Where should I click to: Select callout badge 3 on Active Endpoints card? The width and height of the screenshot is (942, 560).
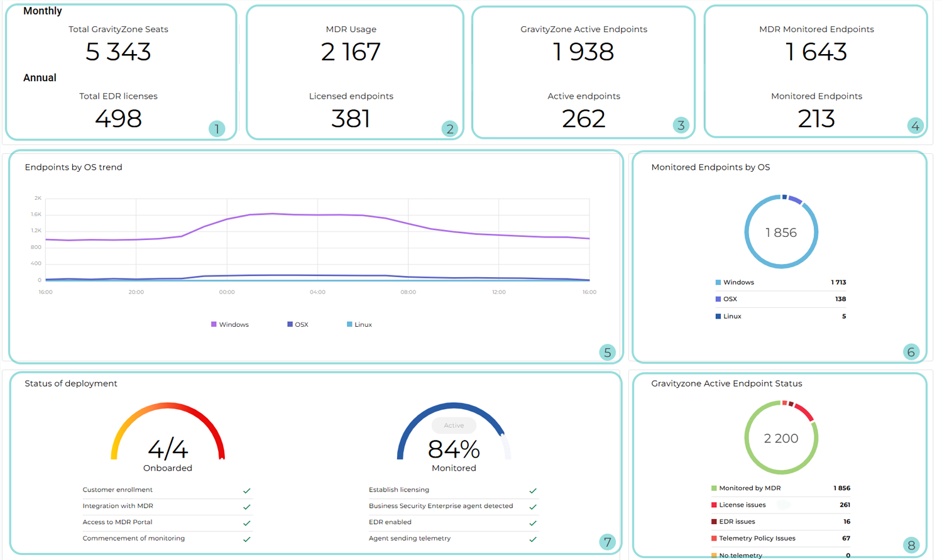(681, 125)
